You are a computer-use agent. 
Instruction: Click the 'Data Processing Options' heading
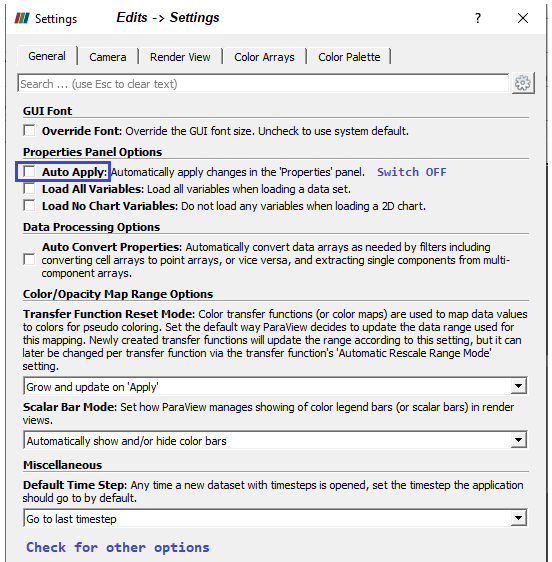tap(91, 227)
